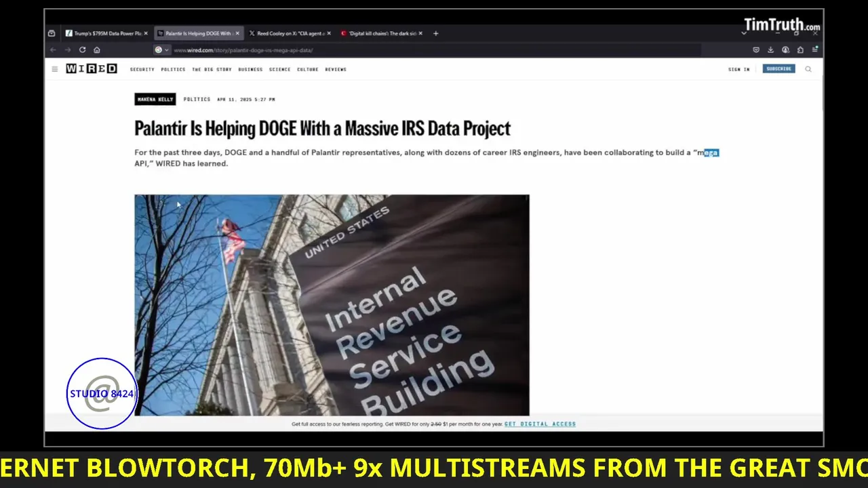Image resolution: width=868 pixels, height=488 pixels.
Task: Click the Politics category label above headline
Action: (x=197, y=99)
